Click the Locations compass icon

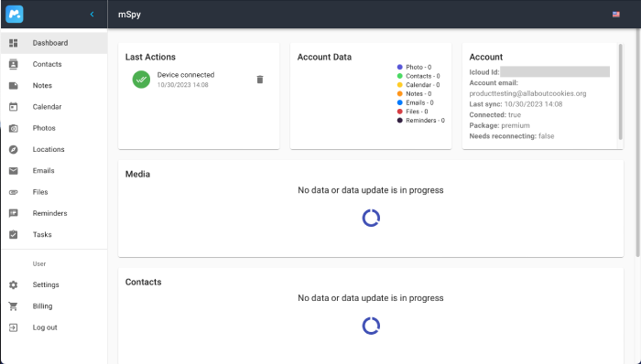(14, 149)
